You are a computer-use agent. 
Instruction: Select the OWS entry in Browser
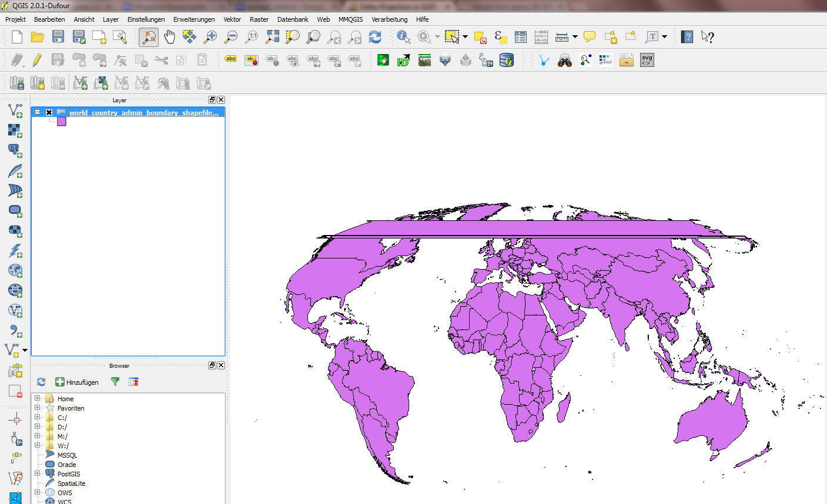pos(65,492)
